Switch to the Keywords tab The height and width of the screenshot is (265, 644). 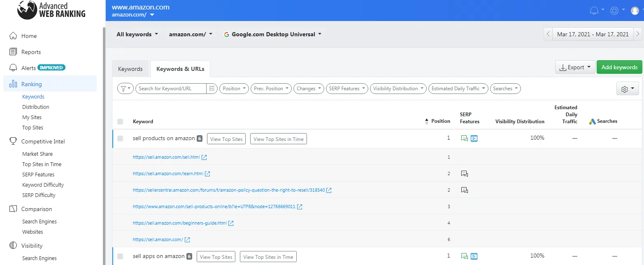click(x=130, y=69)
